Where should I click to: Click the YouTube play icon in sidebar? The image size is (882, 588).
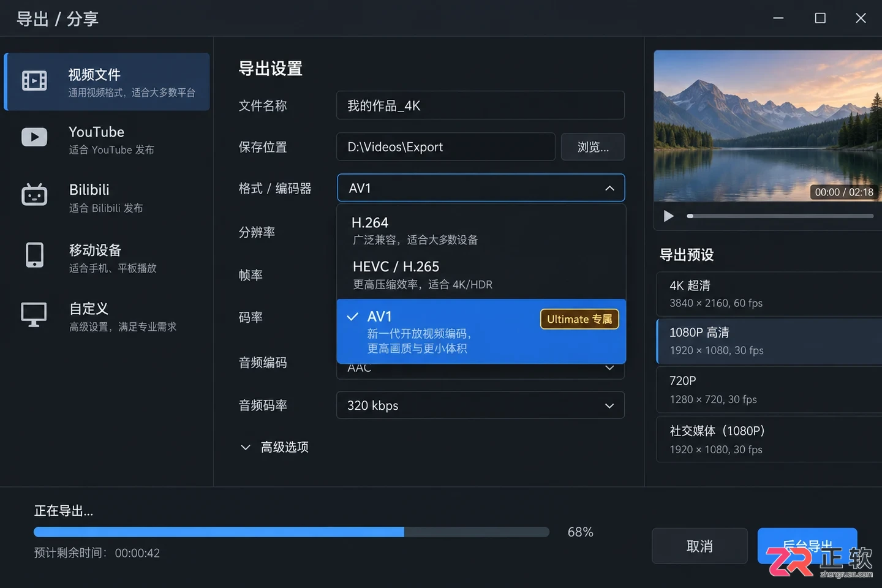(34, 137)
